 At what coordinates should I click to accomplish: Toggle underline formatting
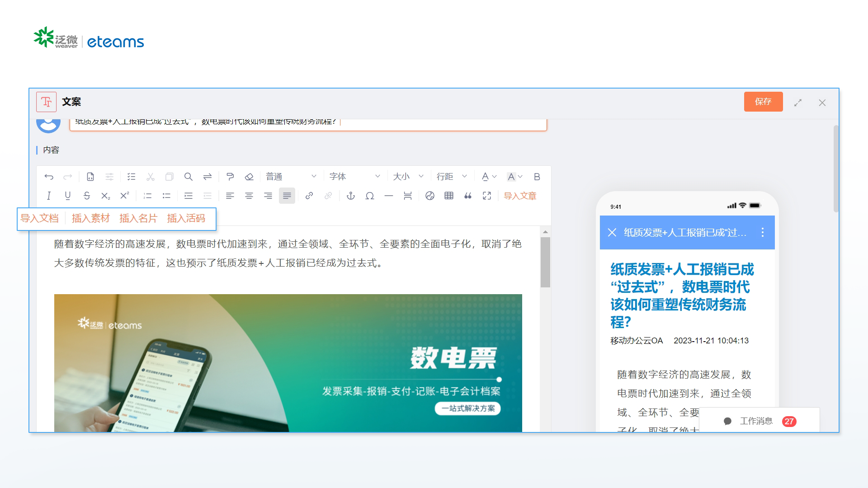click(68, 196)
